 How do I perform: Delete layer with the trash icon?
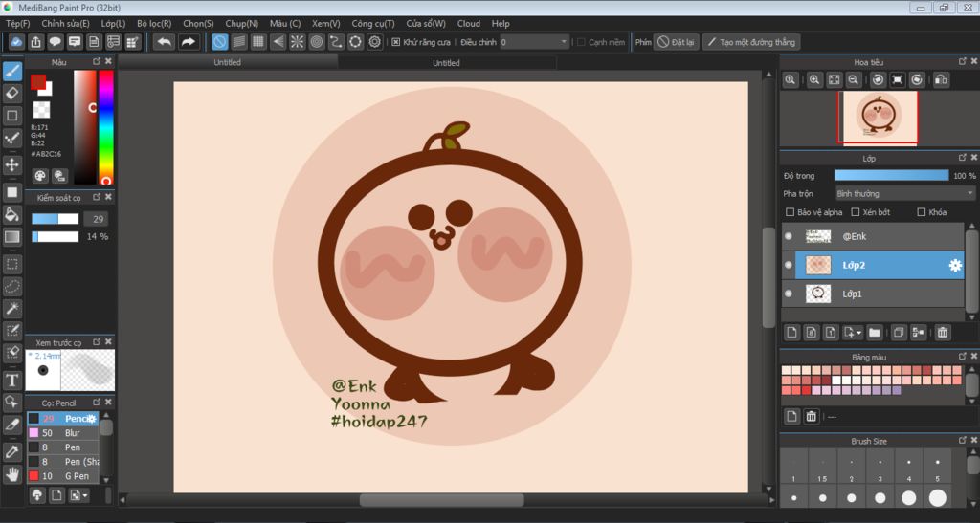pyautogui.click(x=943, y=333)
